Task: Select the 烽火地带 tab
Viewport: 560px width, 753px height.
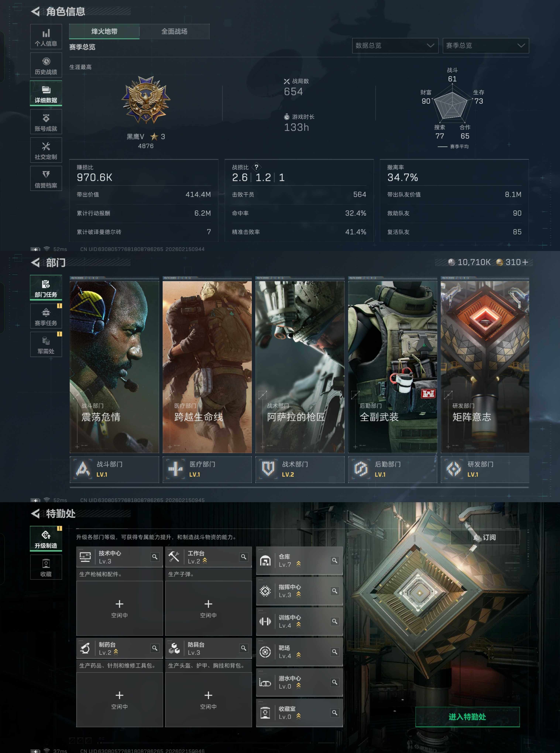Action: click(x=104, y=32)
